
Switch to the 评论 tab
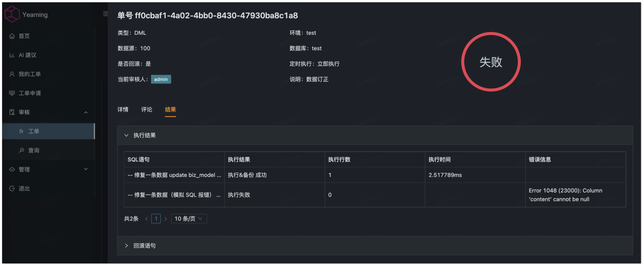[147, 109]
